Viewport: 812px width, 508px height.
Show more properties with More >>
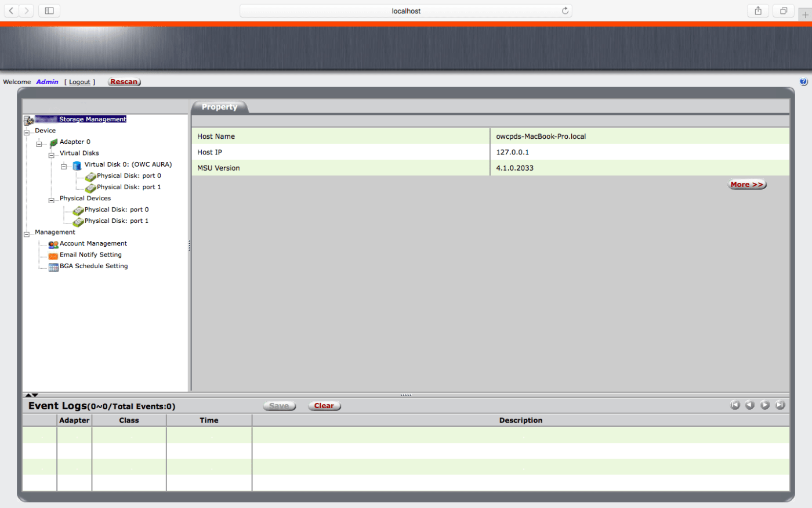pos(746,185)
